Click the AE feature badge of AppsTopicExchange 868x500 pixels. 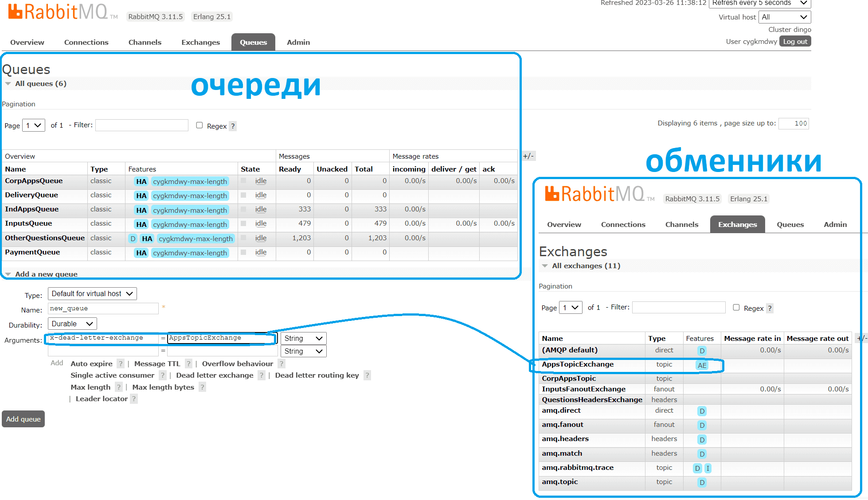(x=702, y=366)
